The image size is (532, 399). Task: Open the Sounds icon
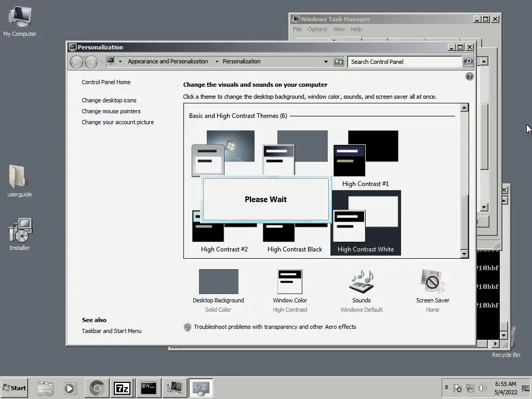[362, 282]
